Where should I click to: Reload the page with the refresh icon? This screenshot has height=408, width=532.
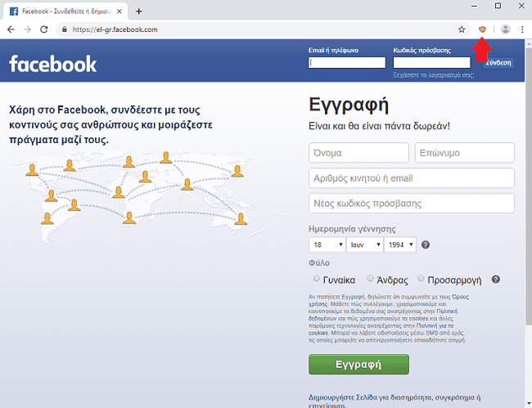point(43,29)
